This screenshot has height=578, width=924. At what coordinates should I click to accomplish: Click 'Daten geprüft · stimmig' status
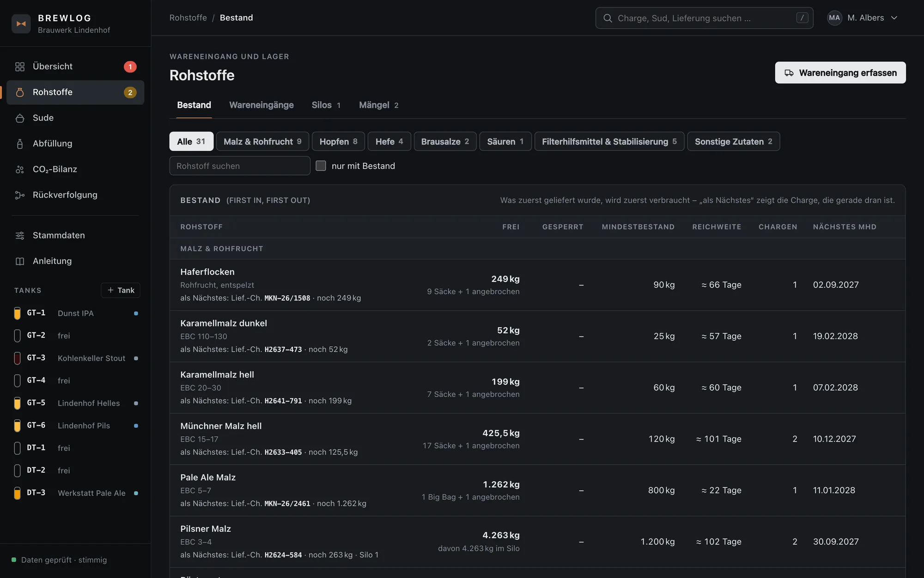59,560
